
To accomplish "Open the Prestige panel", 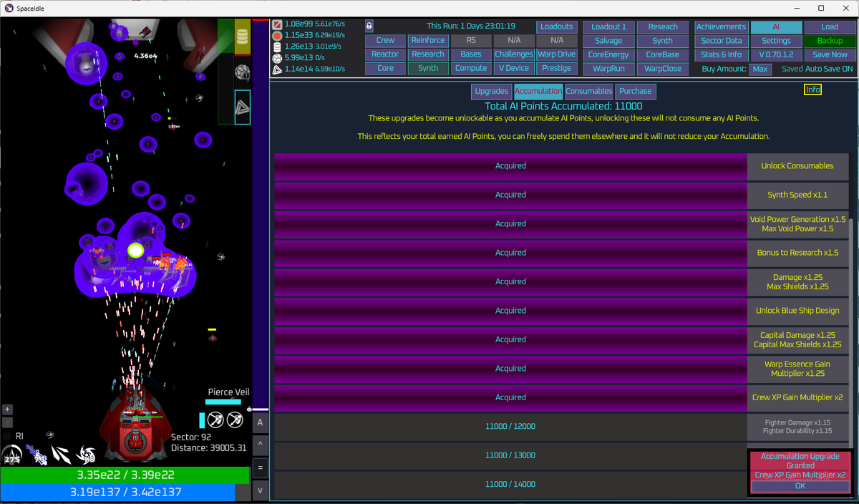I will [x=557, y=69].
